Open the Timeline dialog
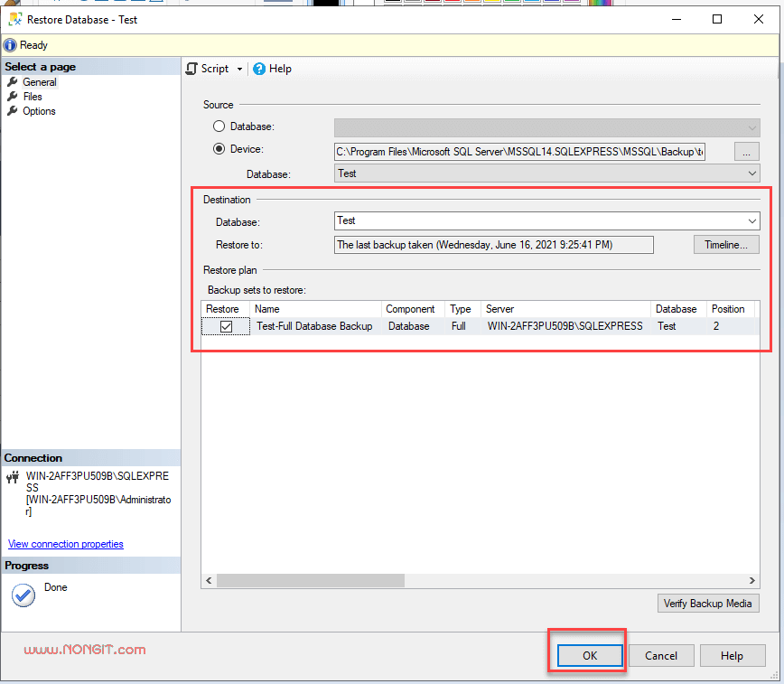Screen dimensions: 784x684 click(726, 244)
